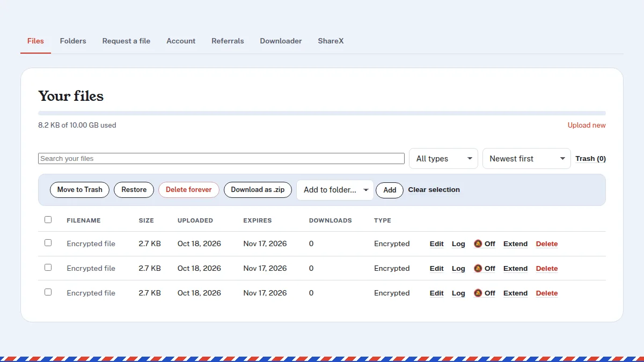Click the Move to Trash button
644x362 pixels.
coord(79,190)
